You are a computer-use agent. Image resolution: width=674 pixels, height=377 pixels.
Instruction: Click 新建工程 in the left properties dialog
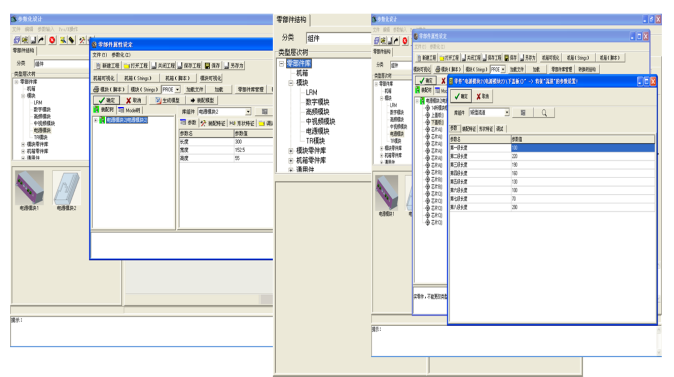click(x=107, y=66)
